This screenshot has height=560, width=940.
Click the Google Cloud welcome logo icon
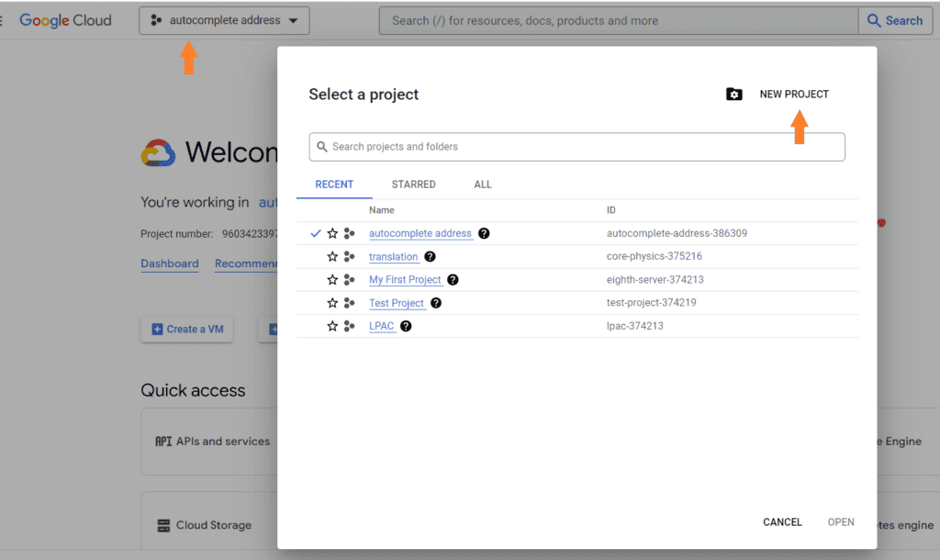(x=158, y=153)
